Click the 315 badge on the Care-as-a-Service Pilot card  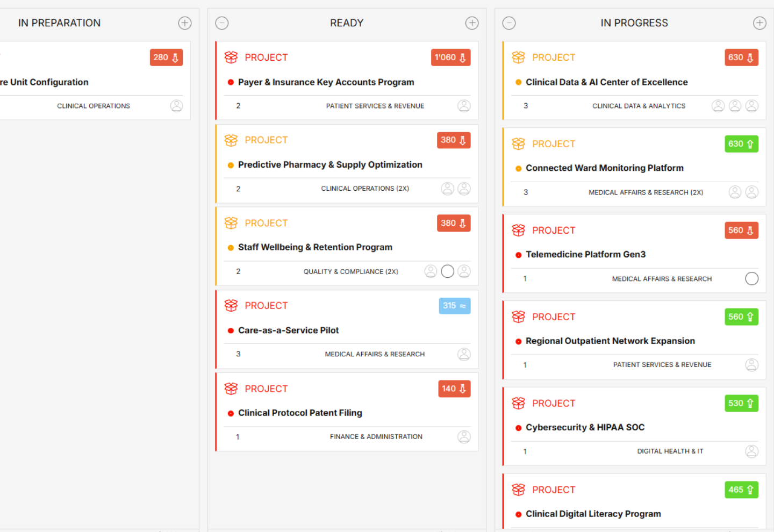455,306
